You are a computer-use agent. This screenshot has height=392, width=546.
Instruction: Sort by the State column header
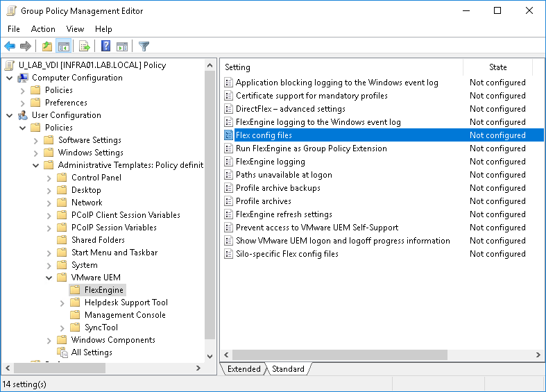pyautogui.click(x=497, y=67)
